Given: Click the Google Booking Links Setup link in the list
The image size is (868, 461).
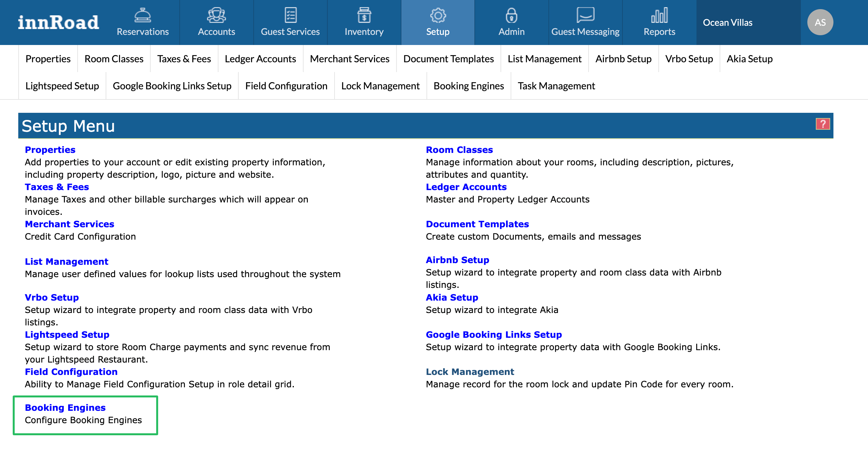Looking at the screenshot, I should pos(494,335).
